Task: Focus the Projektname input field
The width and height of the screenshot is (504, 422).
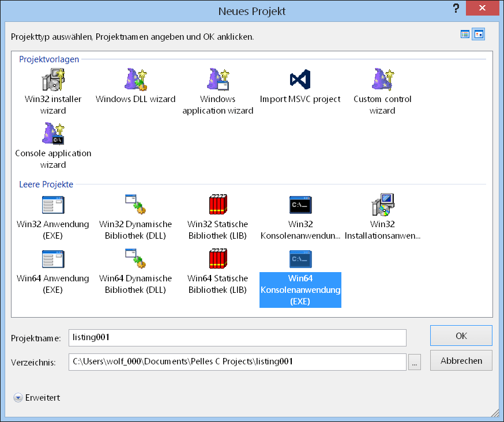Action: pos(237,337)
